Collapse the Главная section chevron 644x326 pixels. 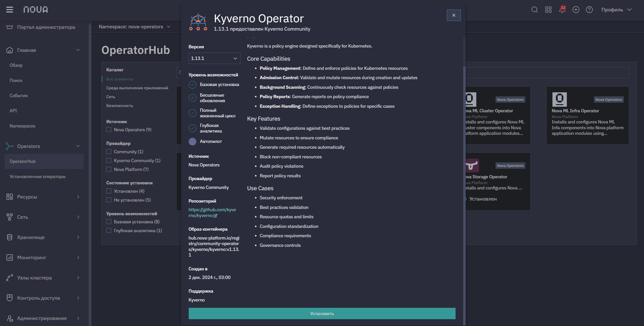[78, 50]
